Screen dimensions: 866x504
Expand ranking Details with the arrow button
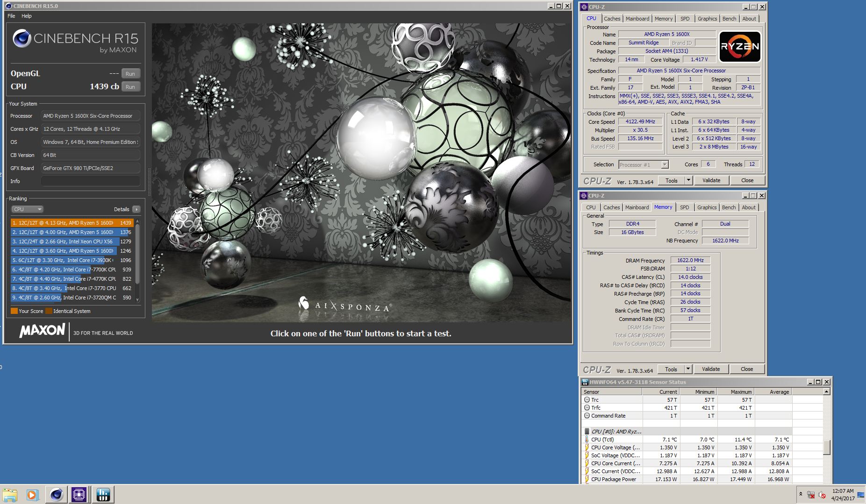click(x=136, y=209)
